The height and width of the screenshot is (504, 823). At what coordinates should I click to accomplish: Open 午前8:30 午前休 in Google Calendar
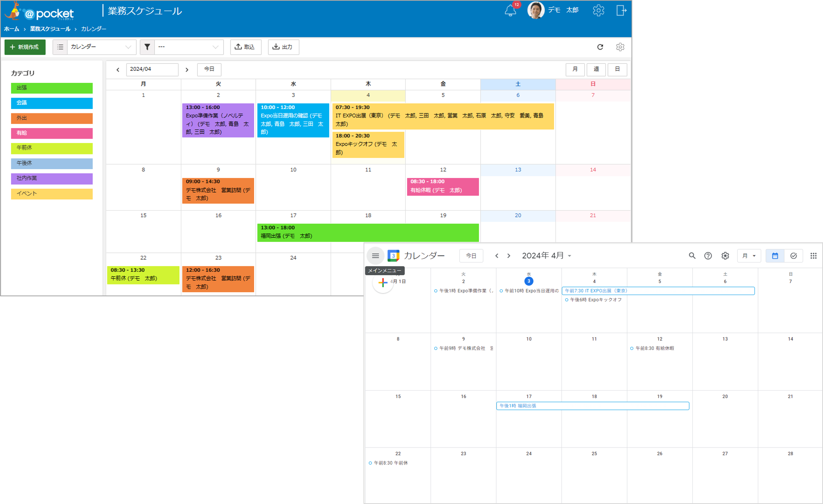(388, 463)
